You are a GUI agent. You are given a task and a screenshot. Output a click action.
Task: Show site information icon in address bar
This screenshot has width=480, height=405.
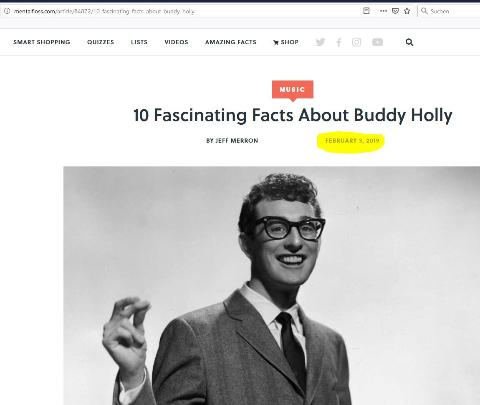tap(7, 11)
